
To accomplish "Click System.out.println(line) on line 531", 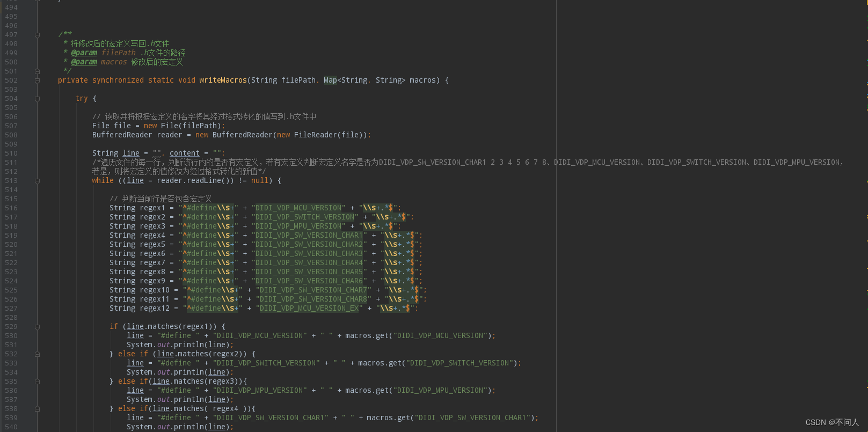I will click(x=180, y=345).
